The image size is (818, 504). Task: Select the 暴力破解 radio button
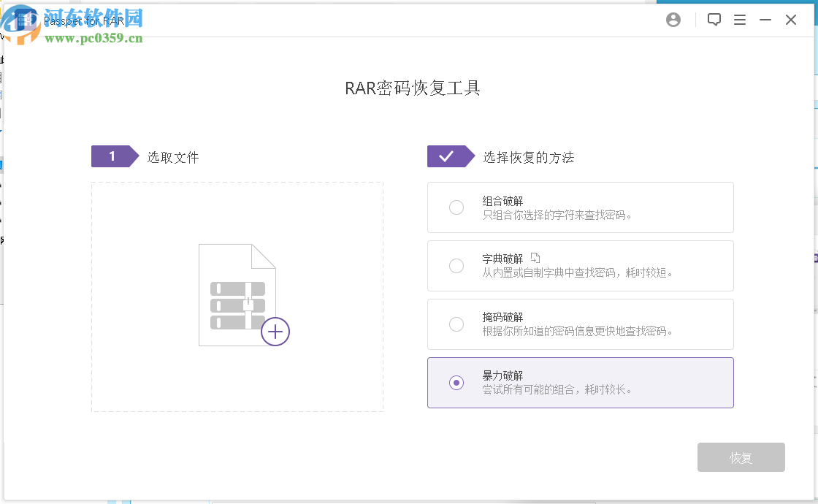click(x=456, y=383)
